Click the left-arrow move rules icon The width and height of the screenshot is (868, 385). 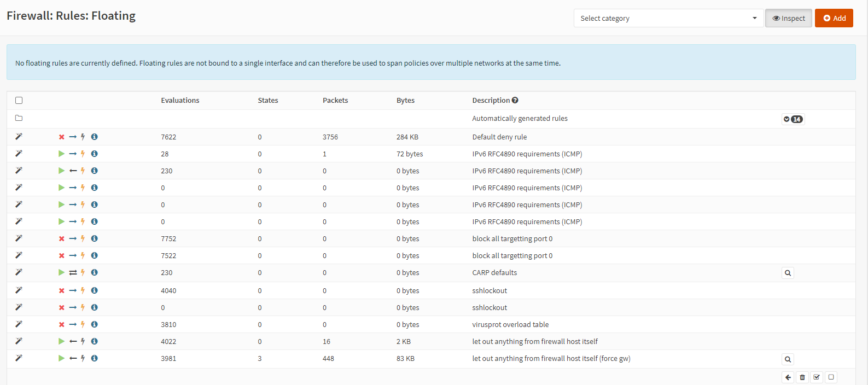[x=788, y=377]
